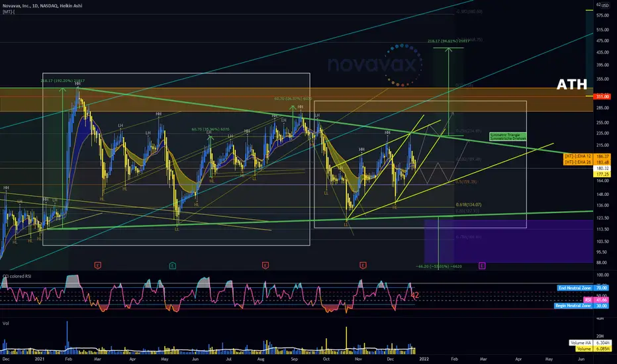Click 164.00 on the price scale
Screen dimensions: 617x364
pyautogui.click(x=602, y=181)
